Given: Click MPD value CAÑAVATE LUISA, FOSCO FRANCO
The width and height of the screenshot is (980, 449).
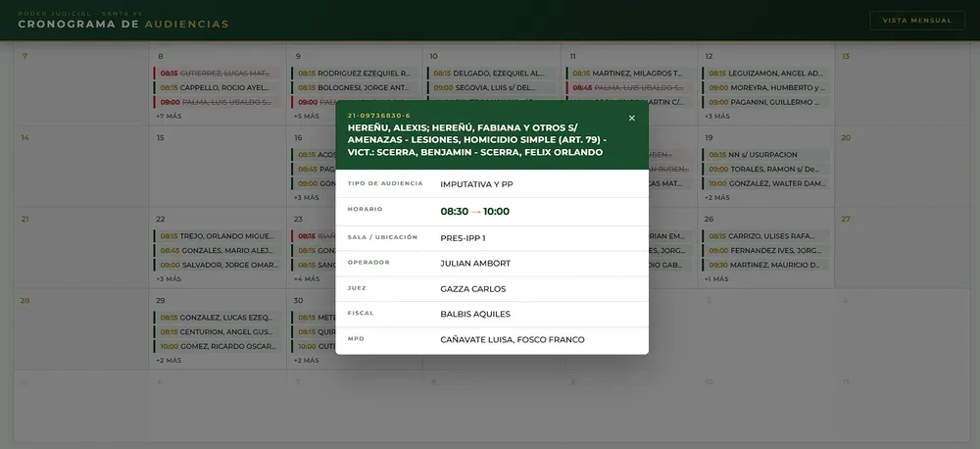Looking at the screenshot, I should point(513,339).
